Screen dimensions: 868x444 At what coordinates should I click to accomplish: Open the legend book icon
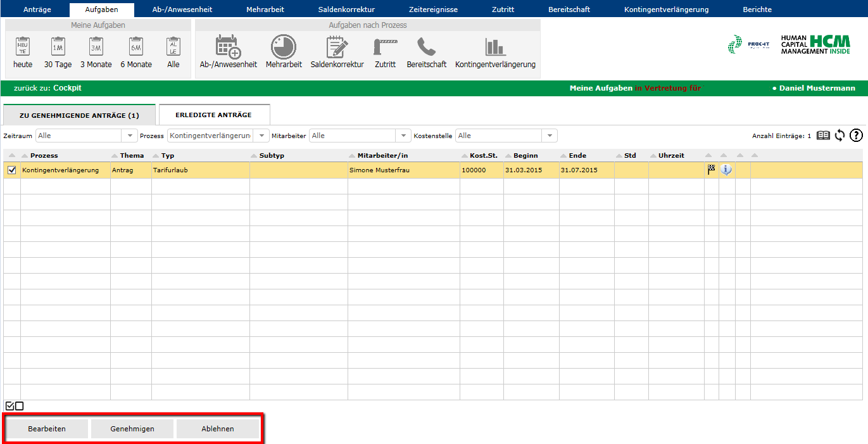pos(823,135)
